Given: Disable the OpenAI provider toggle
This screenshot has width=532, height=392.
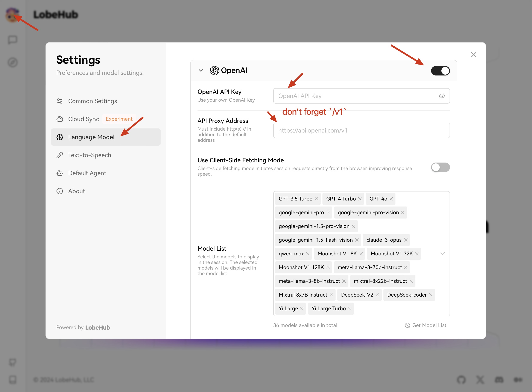Looking at the screenshot, I should coord(440,71).
